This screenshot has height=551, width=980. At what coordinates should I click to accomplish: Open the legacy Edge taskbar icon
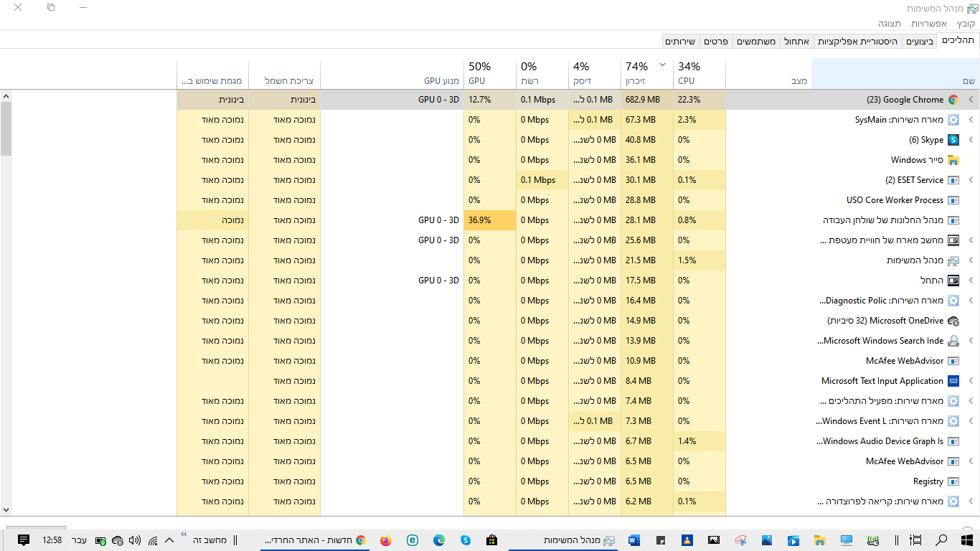click(x=413, y=540)
